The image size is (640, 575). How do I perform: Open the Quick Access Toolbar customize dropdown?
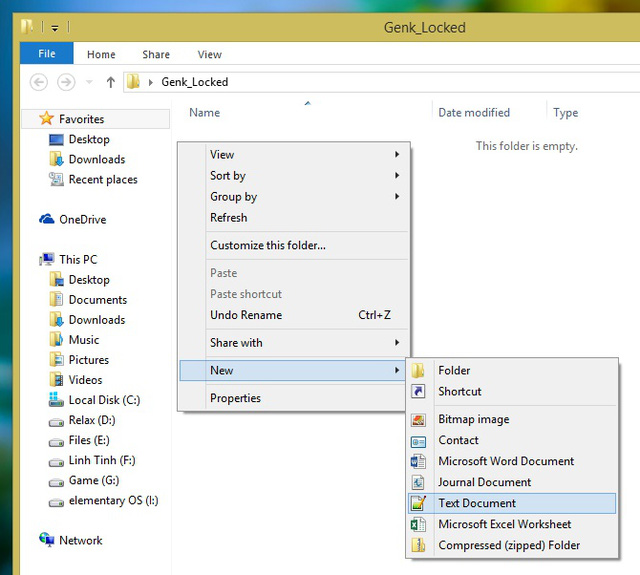pyautogui.click(x=55, y=28)
